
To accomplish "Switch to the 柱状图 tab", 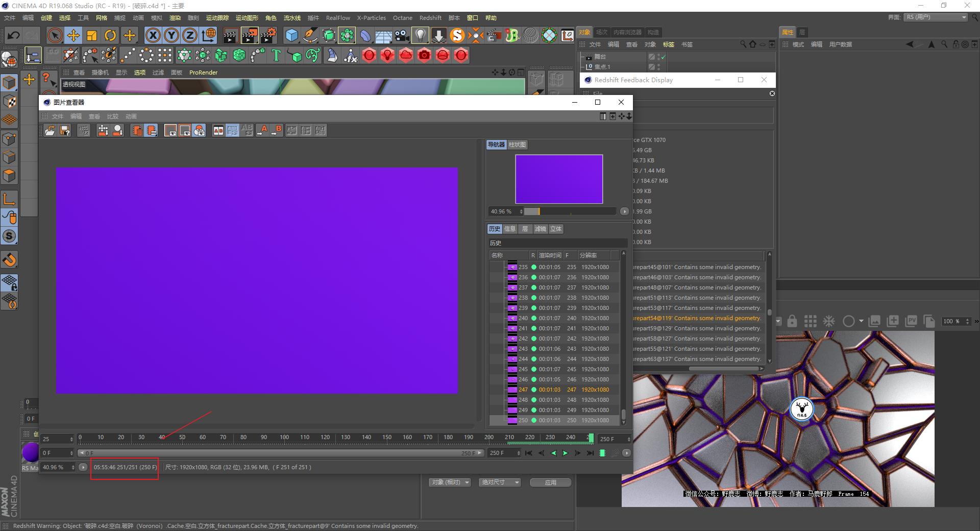I will (x=517, y=144).
